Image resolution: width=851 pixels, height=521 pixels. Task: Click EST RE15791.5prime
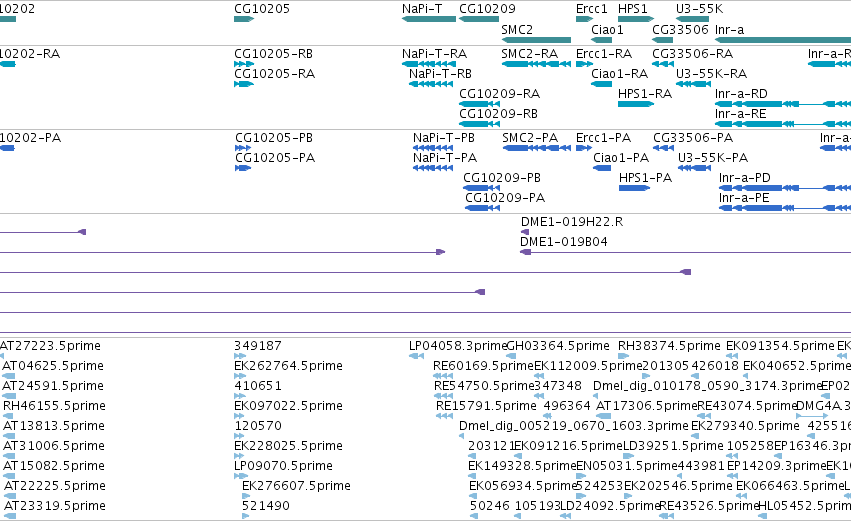(444, 416)
